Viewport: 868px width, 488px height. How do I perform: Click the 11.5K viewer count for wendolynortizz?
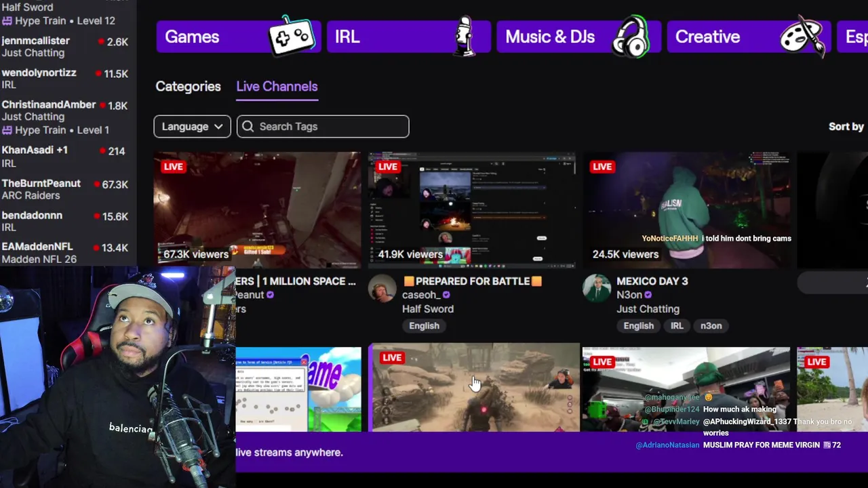(115, 74)
